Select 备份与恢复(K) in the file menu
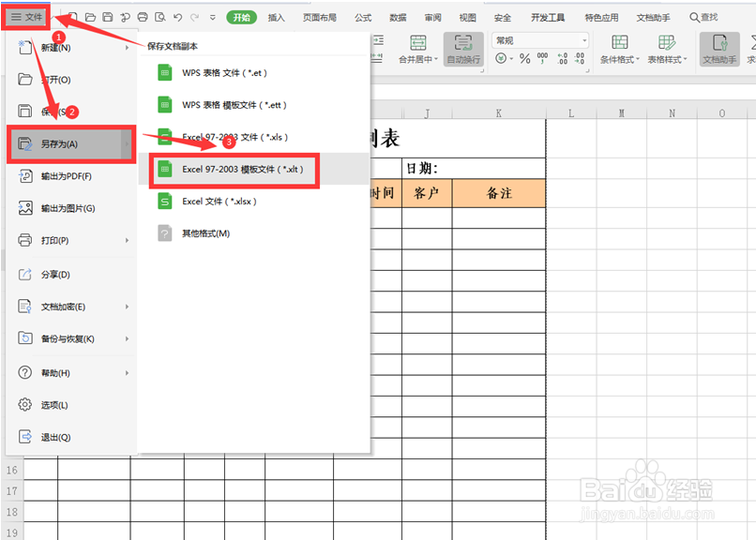Viewport: 756px width, 540px height. click(x=71, y=339)
